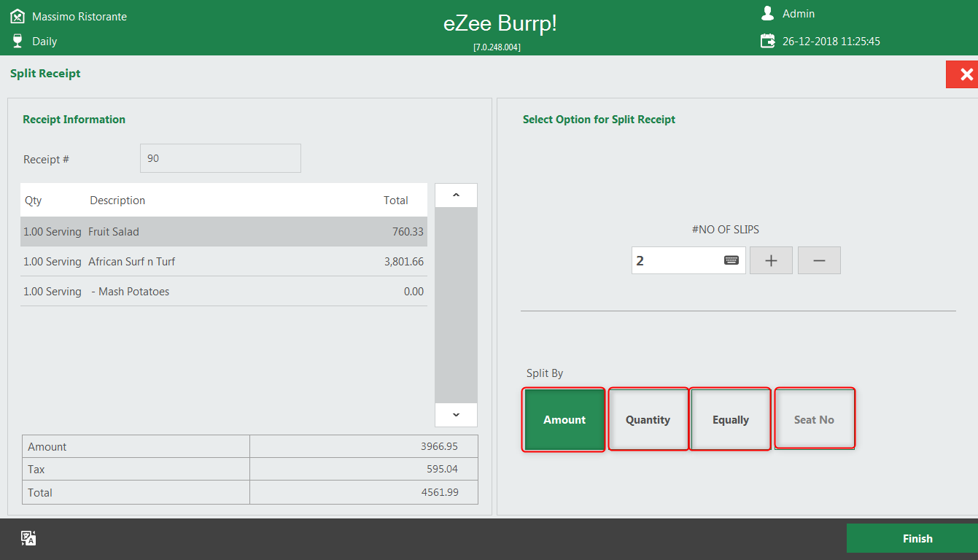
Task: Open the on-screen keyboard in the slips field
Action: (731, 260)
